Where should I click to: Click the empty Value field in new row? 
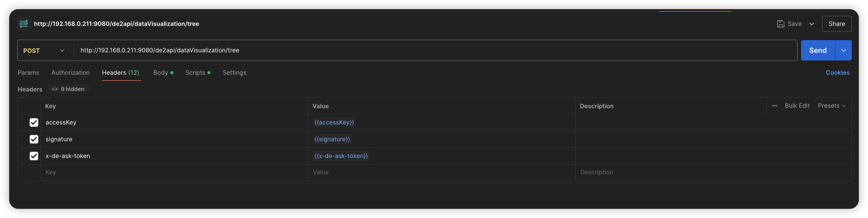pos(442,173)
